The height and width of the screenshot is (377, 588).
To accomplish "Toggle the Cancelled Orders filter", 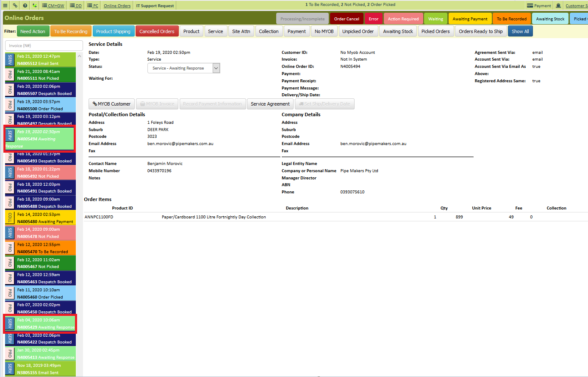I will pyautogui.click(x=157, y=31).
